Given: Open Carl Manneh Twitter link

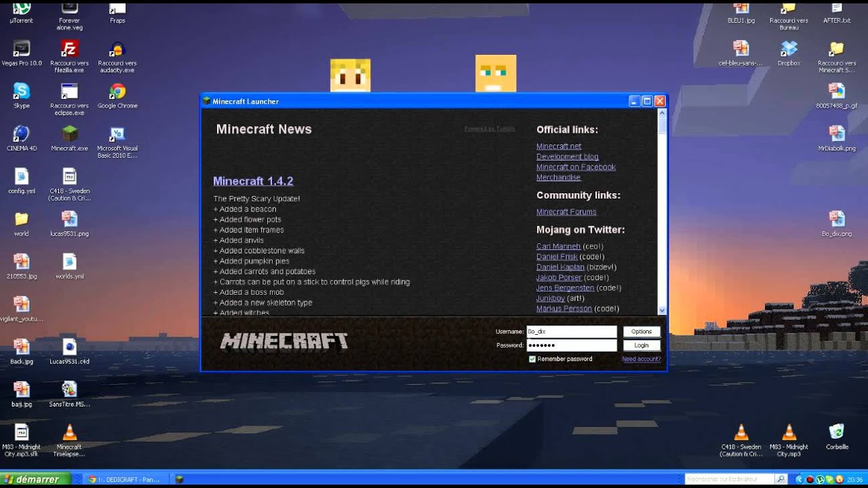Looking at the screenshot, I should (558, 247).
